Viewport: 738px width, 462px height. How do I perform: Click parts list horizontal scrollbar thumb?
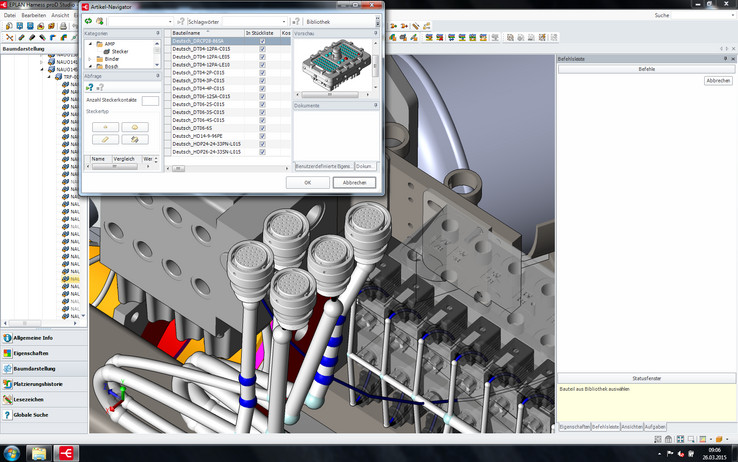178,168
